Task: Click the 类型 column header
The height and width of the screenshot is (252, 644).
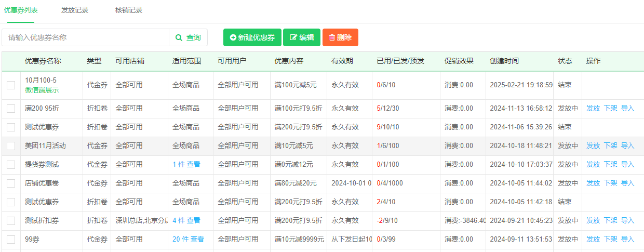Action: pyautogui.click(x=94, y=61)
